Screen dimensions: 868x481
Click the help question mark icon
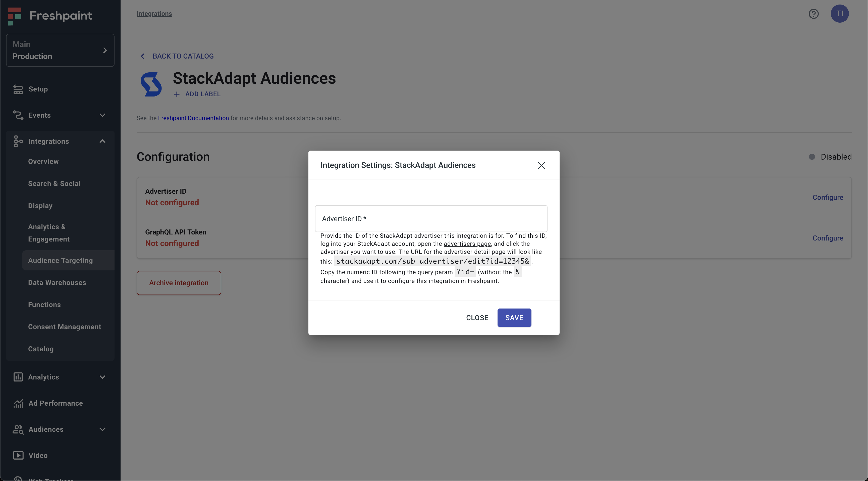pos(813,14)
